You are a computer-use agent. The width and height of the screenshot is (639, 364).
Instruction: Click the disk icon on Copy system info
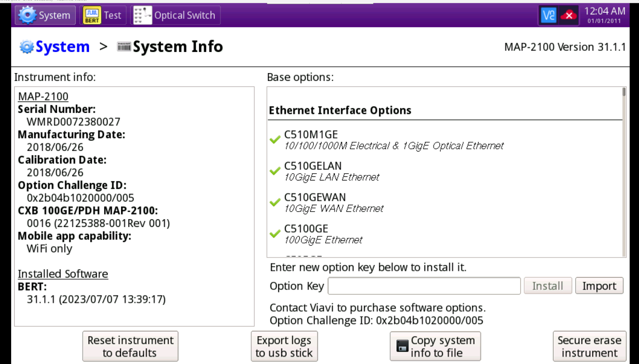coord(402,346)
